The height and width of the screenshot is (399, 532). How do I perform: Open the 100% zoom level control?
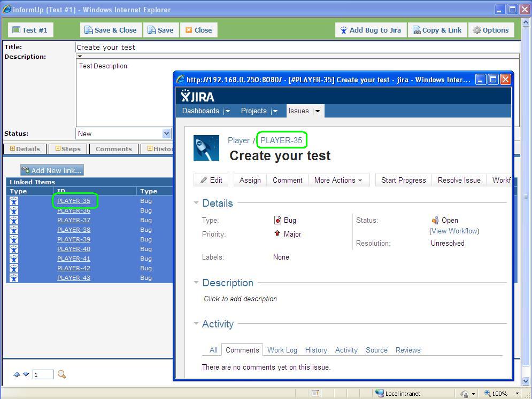[x=502, y=393]
